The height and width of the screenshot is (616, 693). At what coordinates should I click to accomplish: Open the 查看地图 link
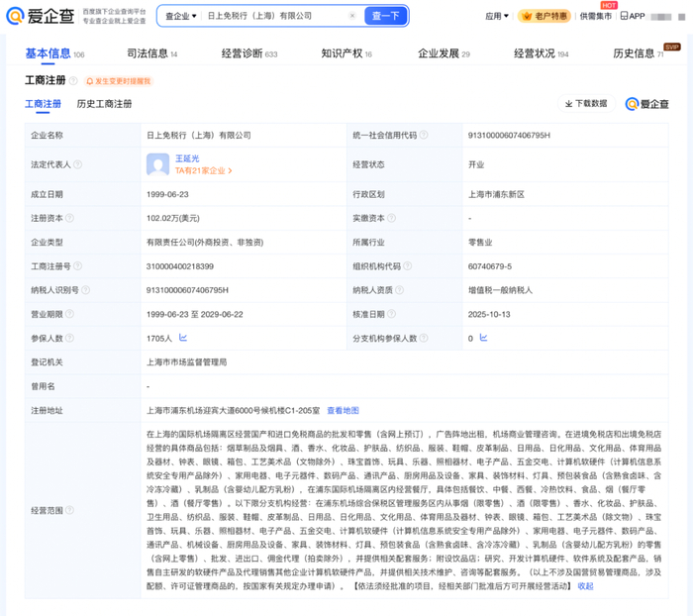coord(343,410)
